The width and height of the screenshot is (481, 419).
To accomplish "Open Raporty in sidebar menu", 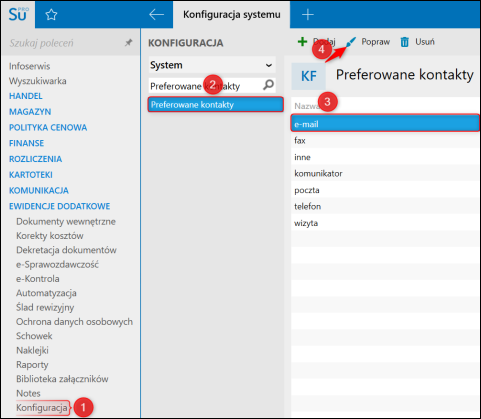I will point(32,365).
